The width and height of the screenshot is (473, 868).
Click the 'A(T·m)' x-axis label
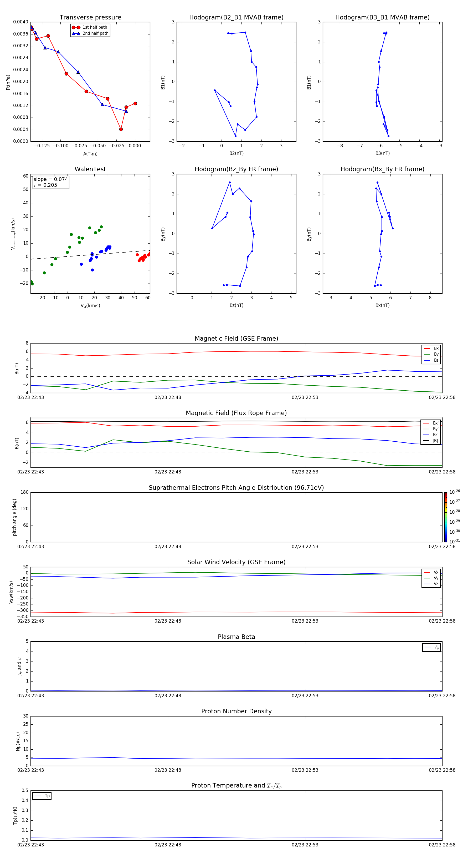coord(90,154)
